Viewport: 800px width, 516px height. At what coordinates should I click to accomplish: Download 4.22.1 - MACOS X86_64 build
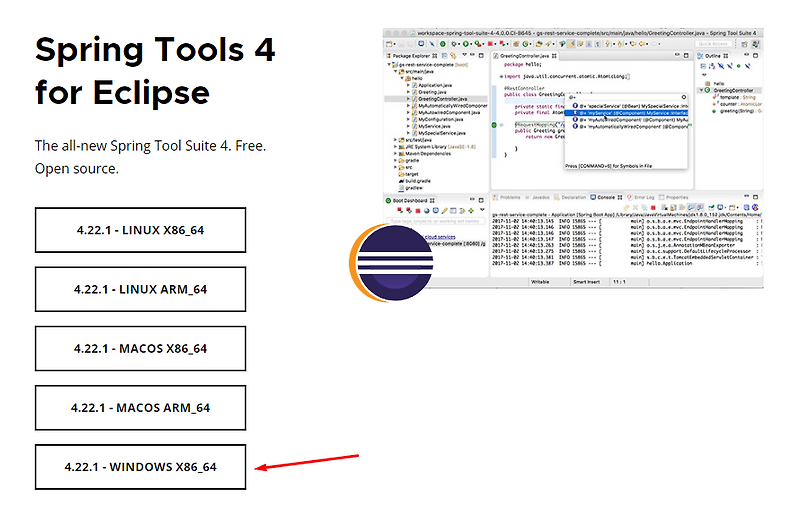tap(140, 349)
